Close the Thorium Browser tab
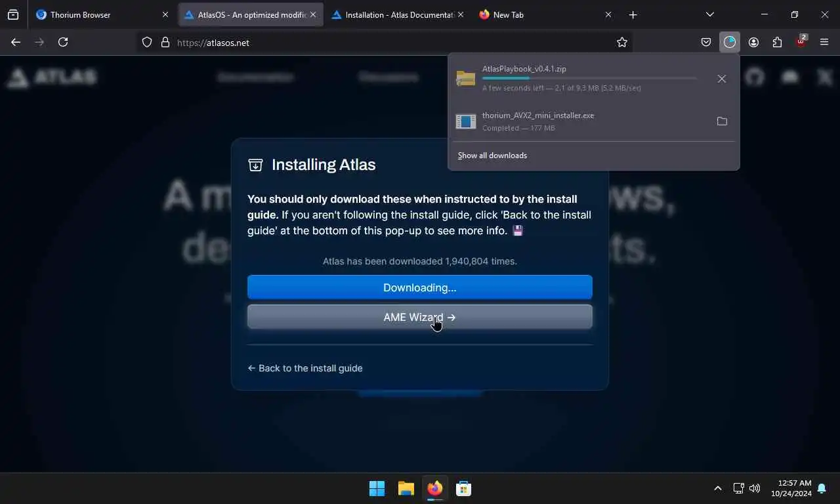Screen dimensions: 840x504 (165, 14)
